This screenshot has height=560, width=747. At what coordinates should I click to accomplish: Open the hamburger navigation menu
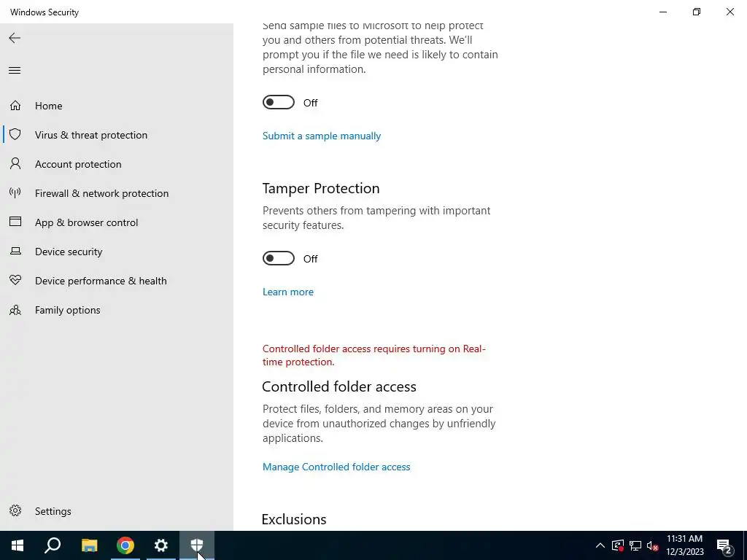[15, 71]
